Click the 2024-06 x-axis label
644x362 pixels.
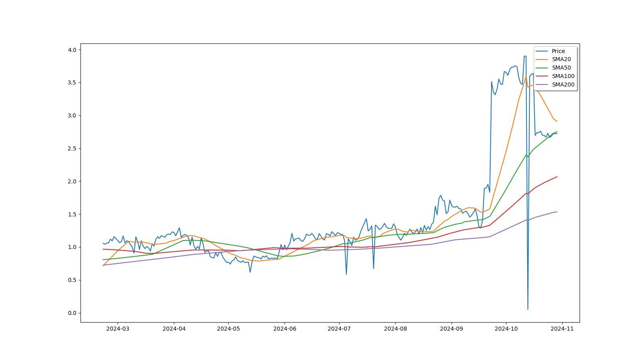[285, 329]
